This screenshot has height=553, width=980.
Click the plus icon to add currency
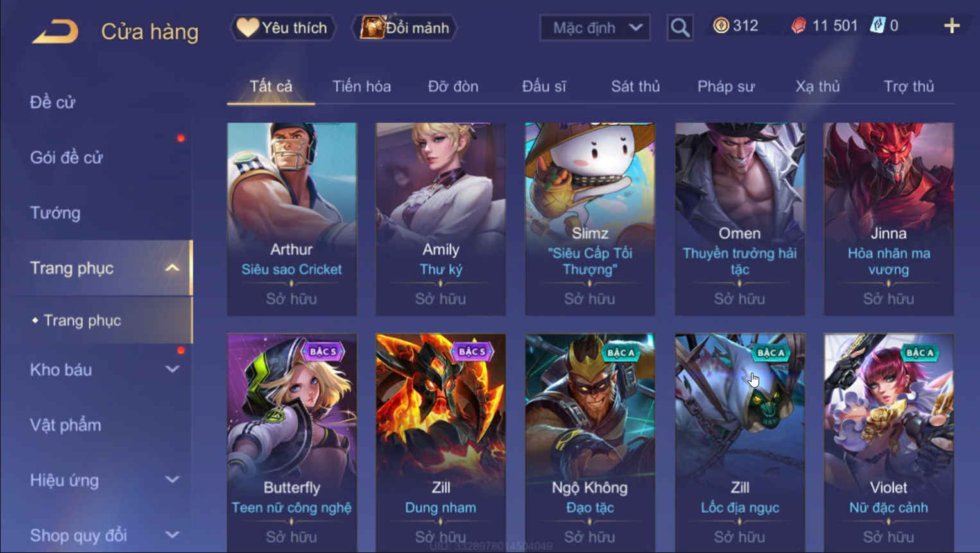click(x=952, y=26)
